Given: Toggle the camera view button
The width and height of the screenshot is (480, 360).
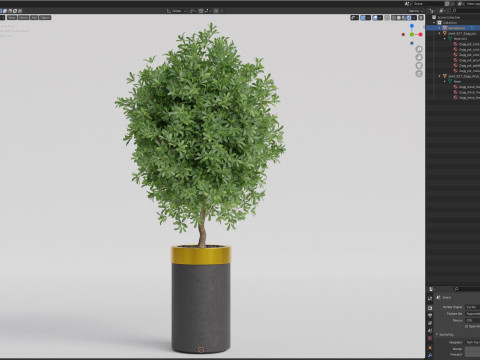Looking at the screenshot, I should coord(419,65).
